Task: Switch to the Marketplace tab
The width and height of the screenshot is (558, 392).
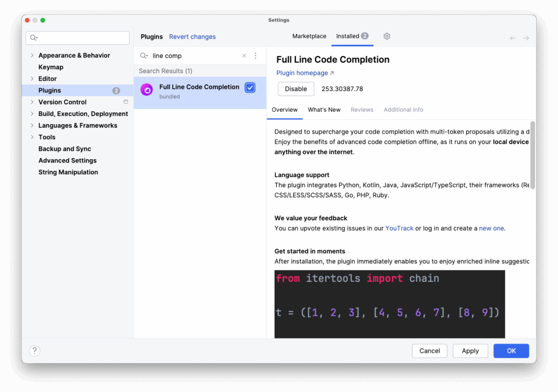Action: (x=309, y=36)
